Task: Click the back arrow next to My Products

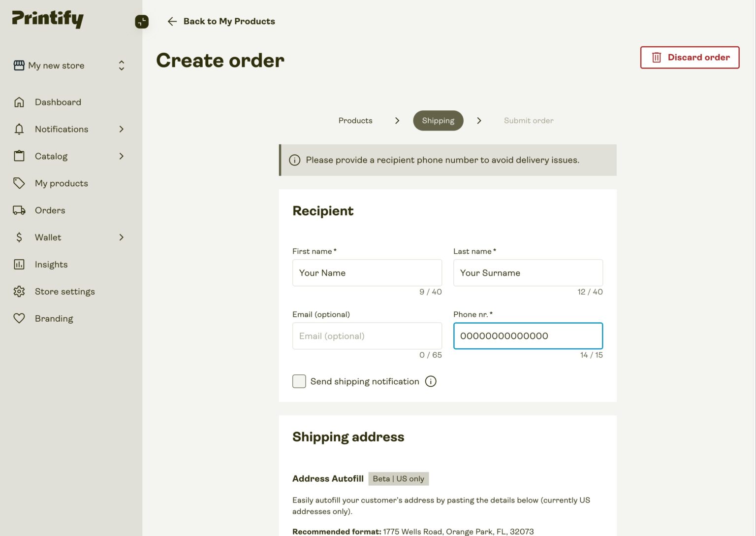Action: pos(172,21)
